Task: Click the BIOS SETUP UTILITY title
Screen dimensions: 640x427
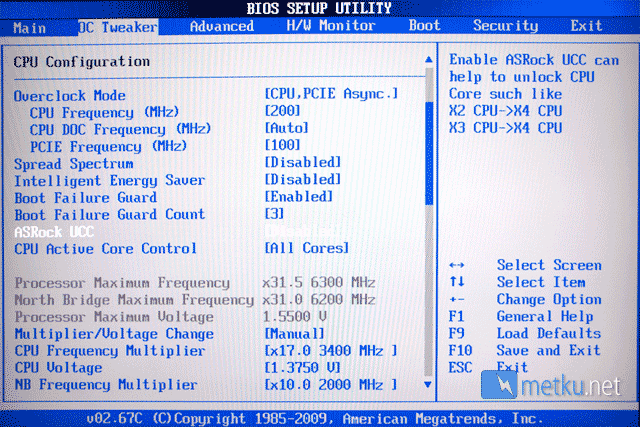Action: pyautogui.click(x=319, y=8)
